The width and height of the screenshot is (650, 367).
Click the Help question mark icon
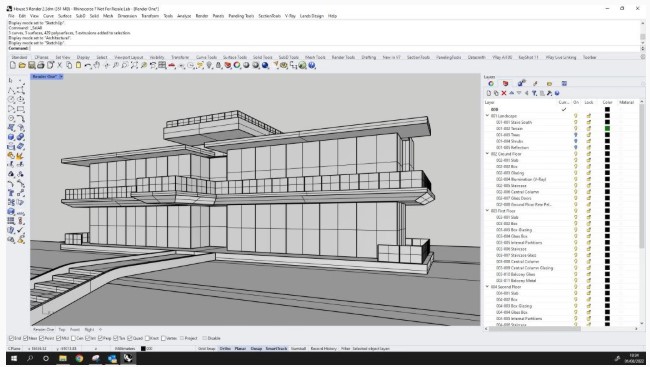[312, 65]
